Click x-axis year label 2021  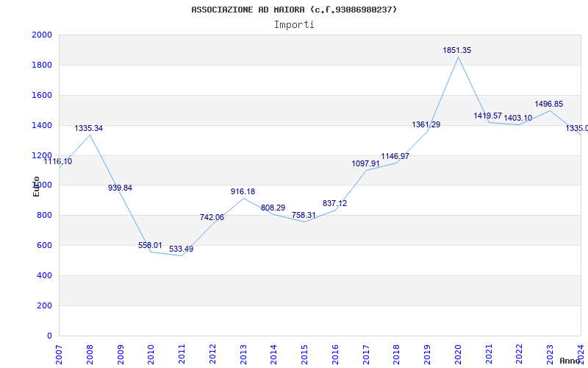(489, 355)
